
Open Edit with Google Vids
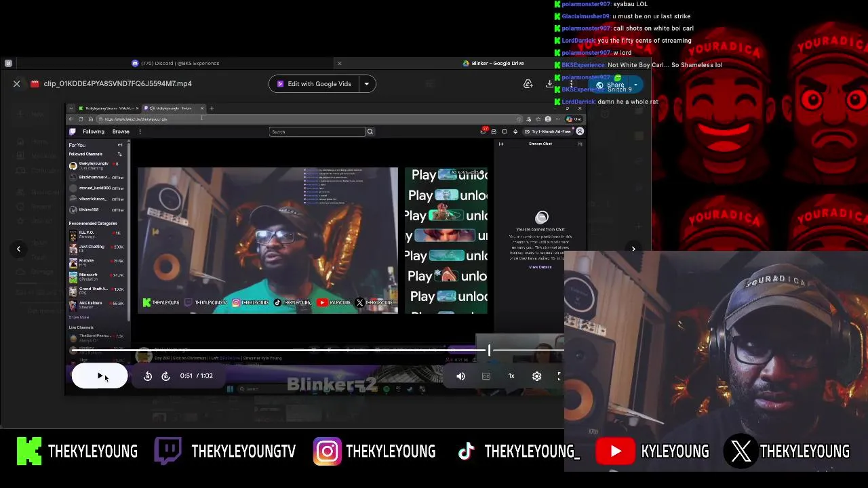click(x=313, y=84)
